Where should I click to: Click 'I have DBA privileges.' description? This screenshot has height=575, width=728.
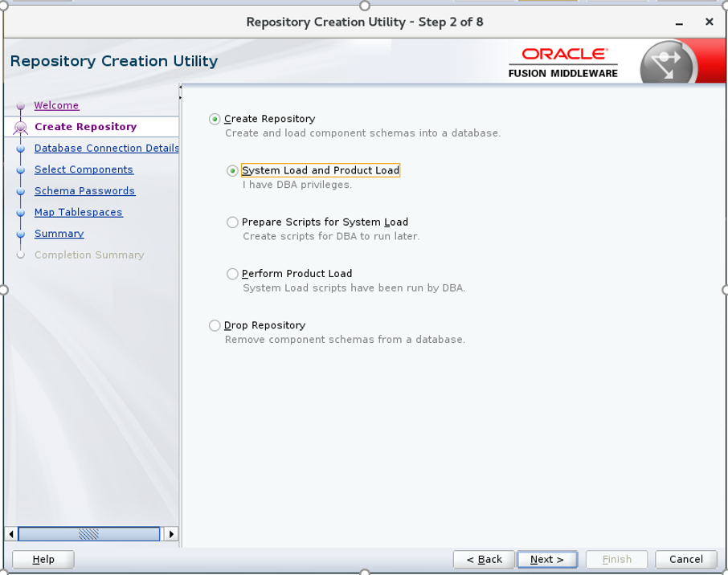tap(297, 185)
